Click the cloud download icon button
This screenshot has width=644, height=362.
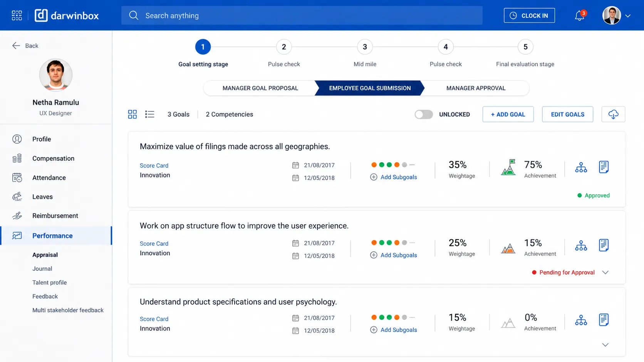coord(613,114)
